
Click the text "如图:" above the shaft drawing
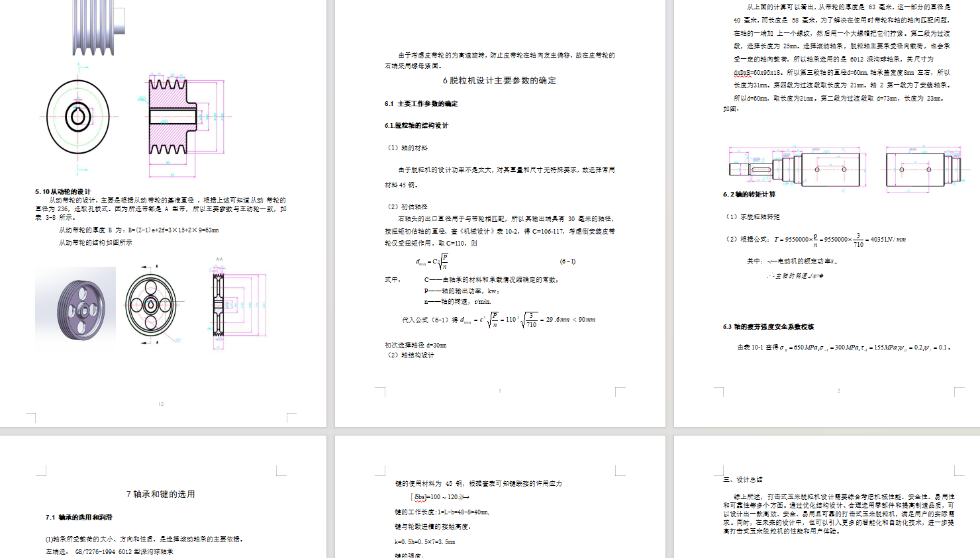[x=730, y=109]
